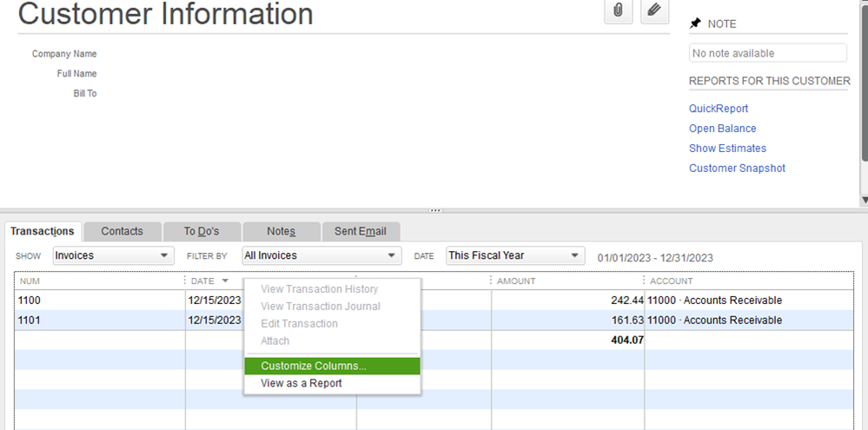Click Edit Transaction menu entry

332,323
